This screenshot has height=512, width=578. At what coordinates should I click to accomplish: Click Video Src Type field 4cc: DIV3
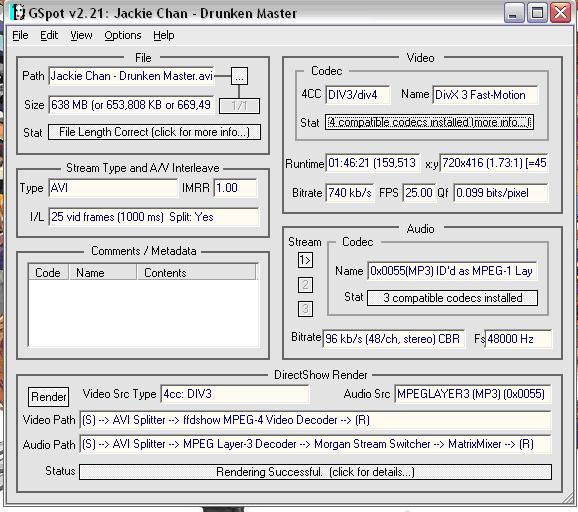[x=235, y=394]
